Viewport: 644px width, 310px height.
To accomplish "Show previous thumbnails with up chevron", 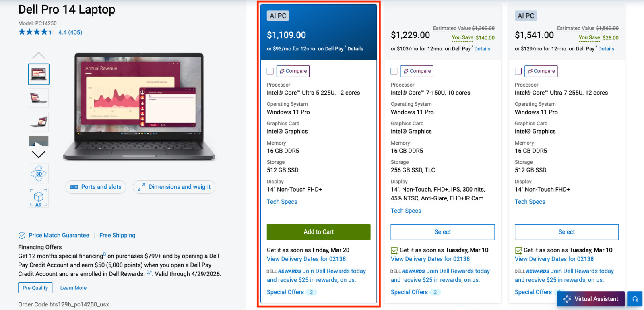I will (x=39, y=55).
